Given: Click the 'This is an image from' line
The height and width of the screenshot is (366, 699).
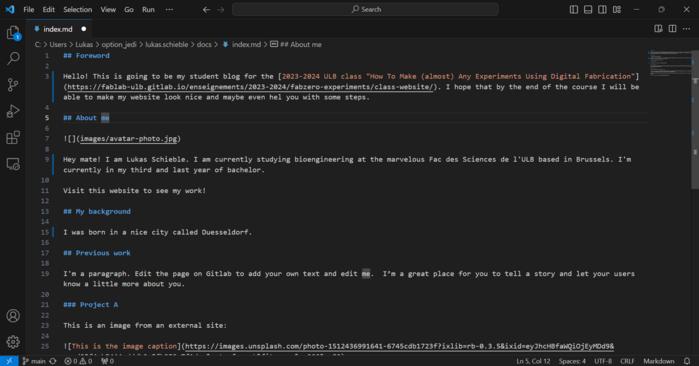Looking at the screenshot, I should pyautogui.click(x=145, y=325).
